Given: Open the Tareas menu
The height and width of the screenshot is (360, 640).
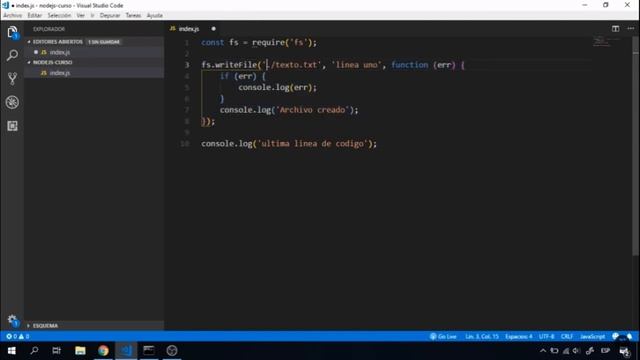Looking at the screenshot, I should point(133,15).
